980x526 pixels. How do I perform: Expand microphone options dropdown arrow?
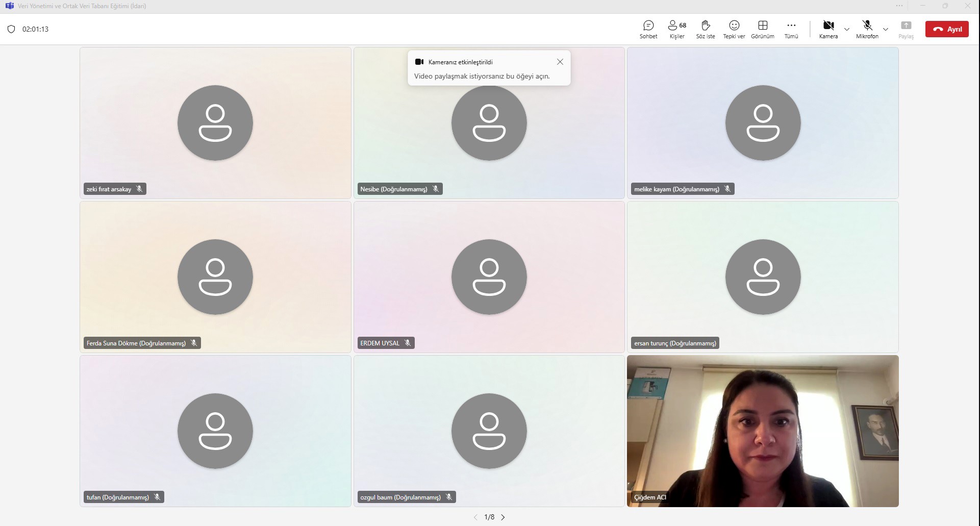click(886, 30)
